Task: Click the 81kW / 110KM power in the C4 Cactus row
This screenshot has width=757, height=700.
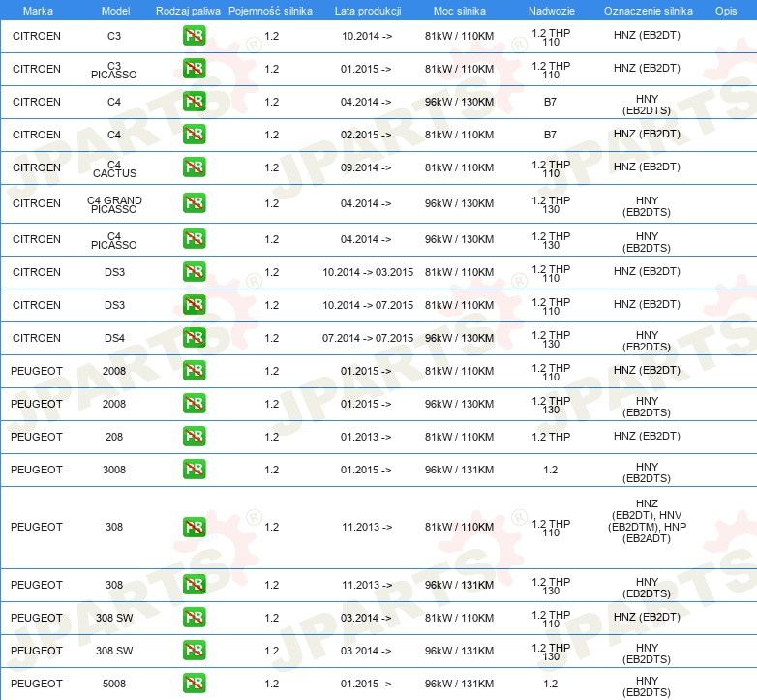Action: (459, 167)
